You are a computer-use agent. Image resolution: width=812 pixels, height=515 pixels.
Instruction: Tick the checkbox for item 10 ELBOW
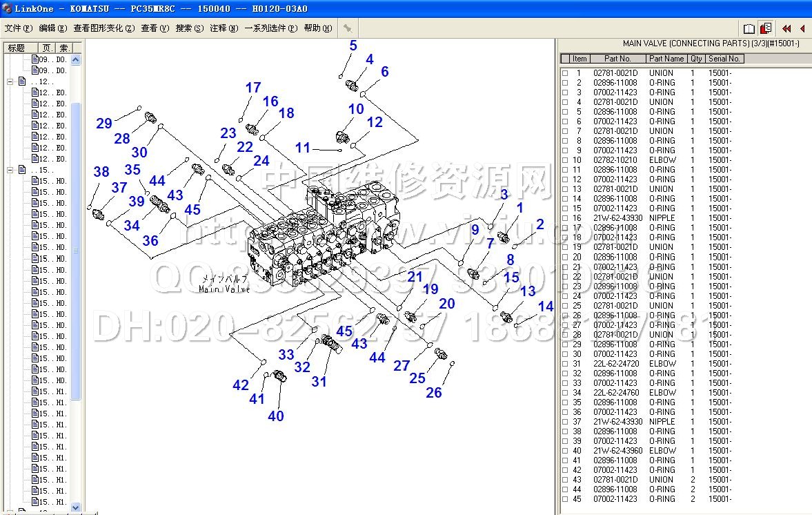pyautogui.click(x=565, y=160)
